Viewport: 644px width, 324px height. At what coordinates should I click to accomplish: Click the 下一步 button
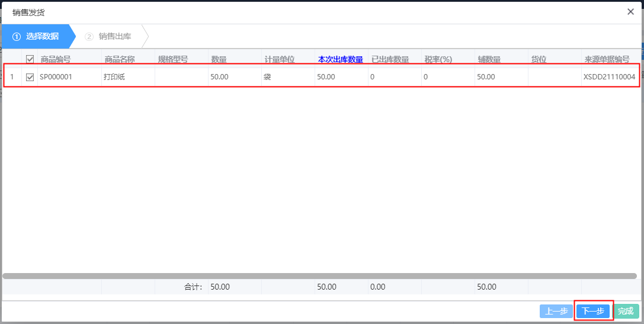pyautogui.click(x=592, y=312)
